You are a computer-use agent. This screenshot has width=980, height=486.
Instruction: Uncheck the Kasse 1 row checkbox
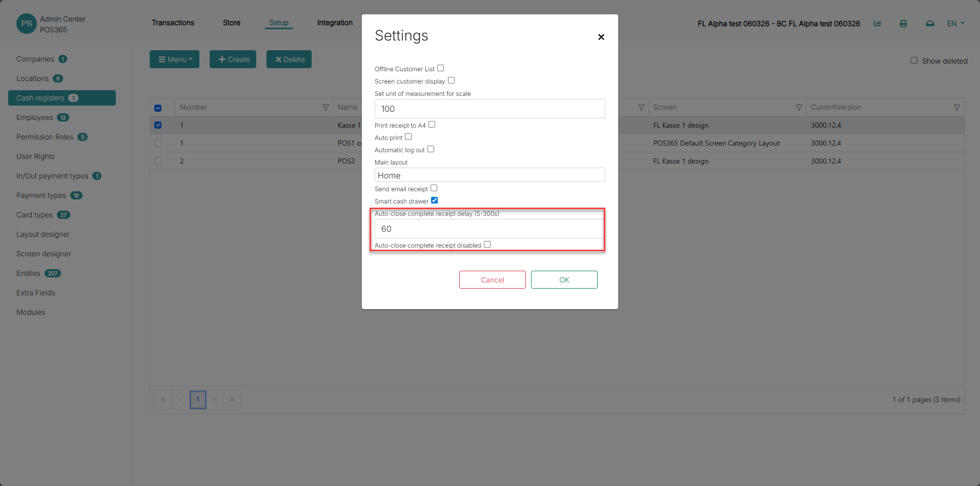click(x=158, y=125)
